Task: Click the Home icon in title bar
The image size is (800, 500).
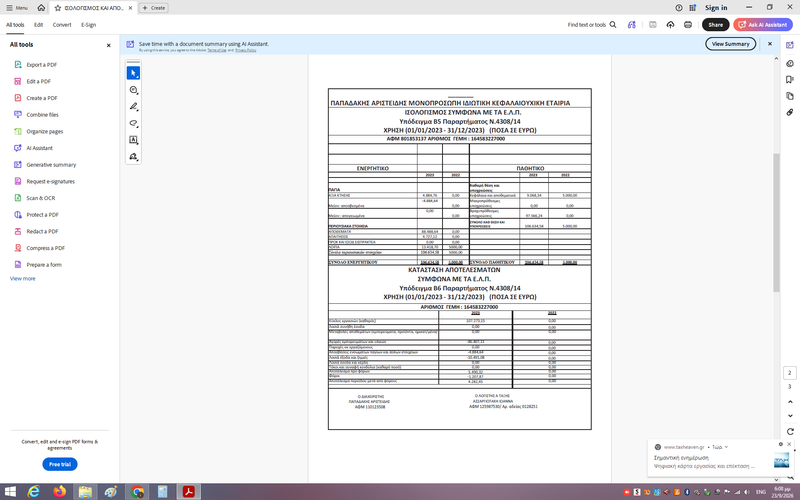Action: (41, 8)
